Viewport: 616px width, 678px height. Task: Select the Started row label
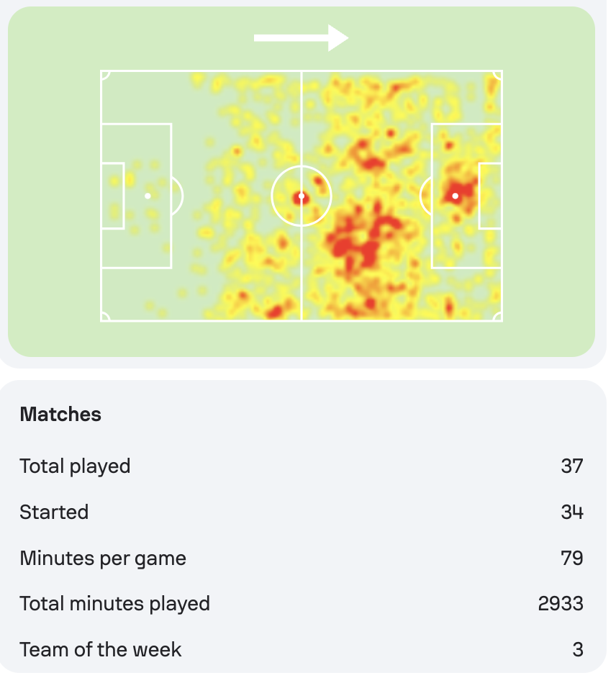[x=54, y=512]
